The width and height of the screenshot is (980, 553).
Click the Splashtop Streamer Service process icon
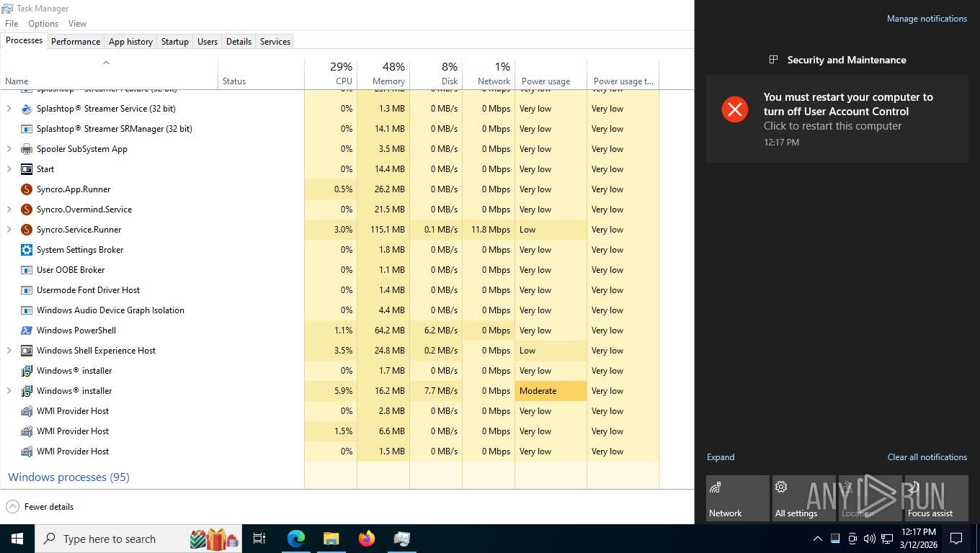click(x=27, y=109)
